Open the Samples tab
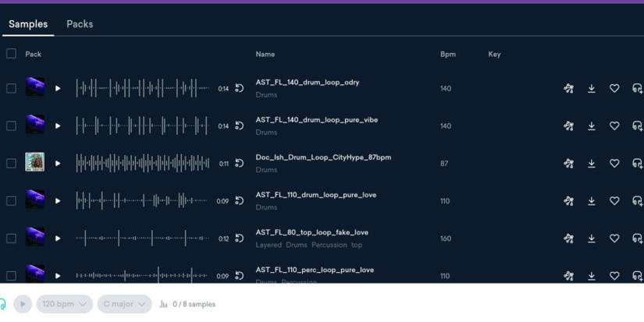The height and width of the screenshot is (322, 644). pos(28,24)
